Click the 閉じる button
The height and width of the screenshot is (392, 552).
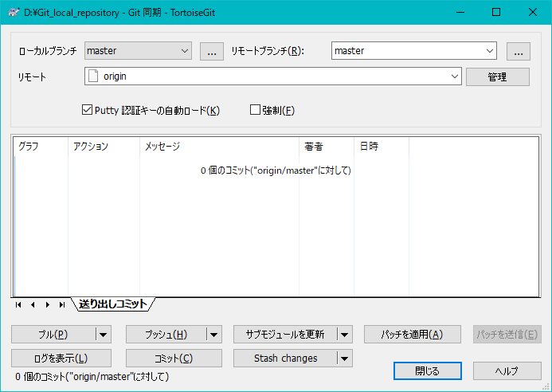coord(428,370)
